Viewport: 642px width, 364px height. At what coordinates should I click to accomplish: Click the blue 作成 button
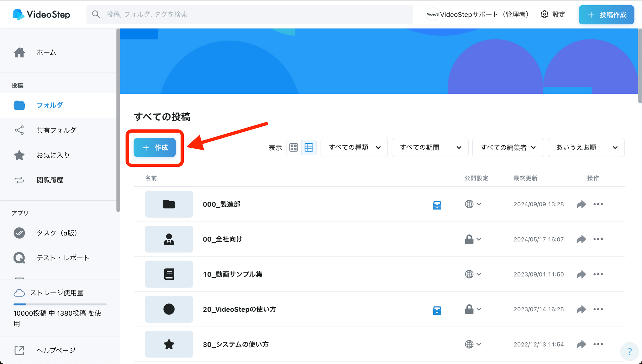click(x=155, y=147)
